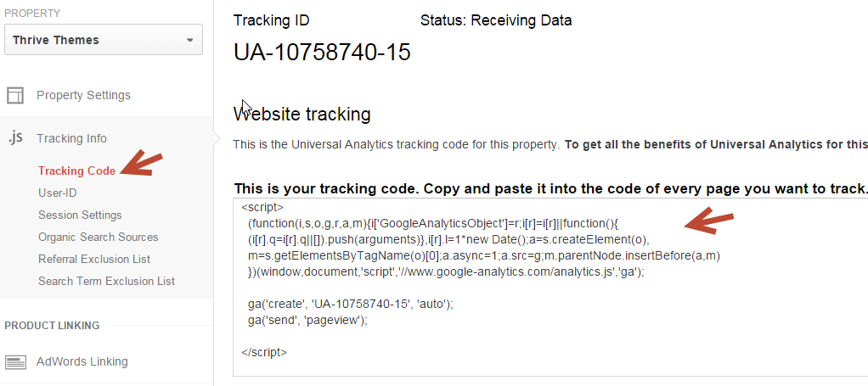Screen dimensions: 868x386
Task: Open the User-ID settings
Action: (58, 193)
